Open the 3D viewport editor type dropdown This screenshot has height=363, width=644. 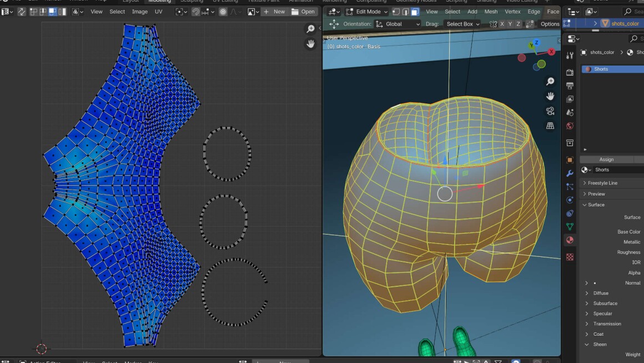(333, 12)
